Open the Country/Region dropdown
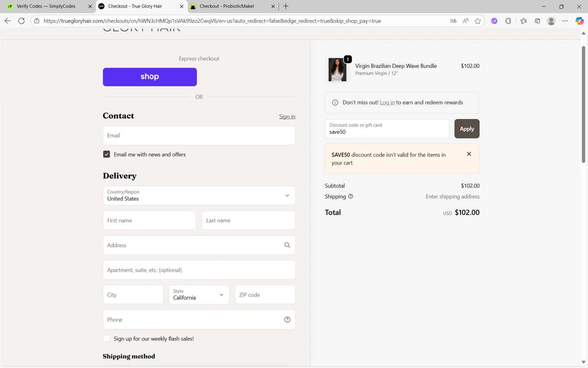The image size is (588, 368). 199,195
